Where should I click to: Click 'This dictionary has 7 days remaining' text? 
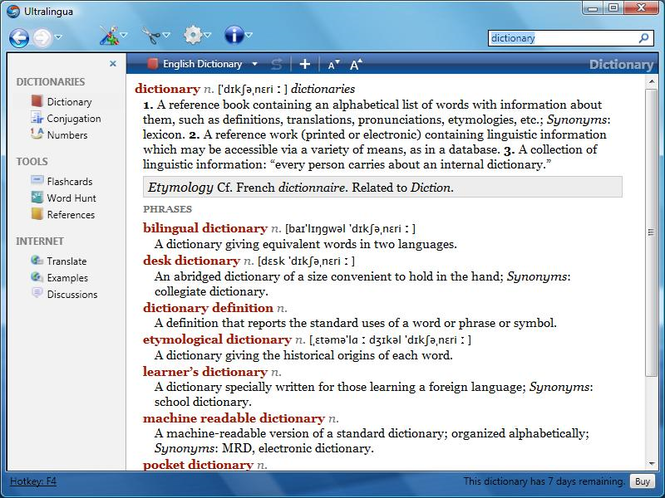pyautogui.click(x=544, y=481)
